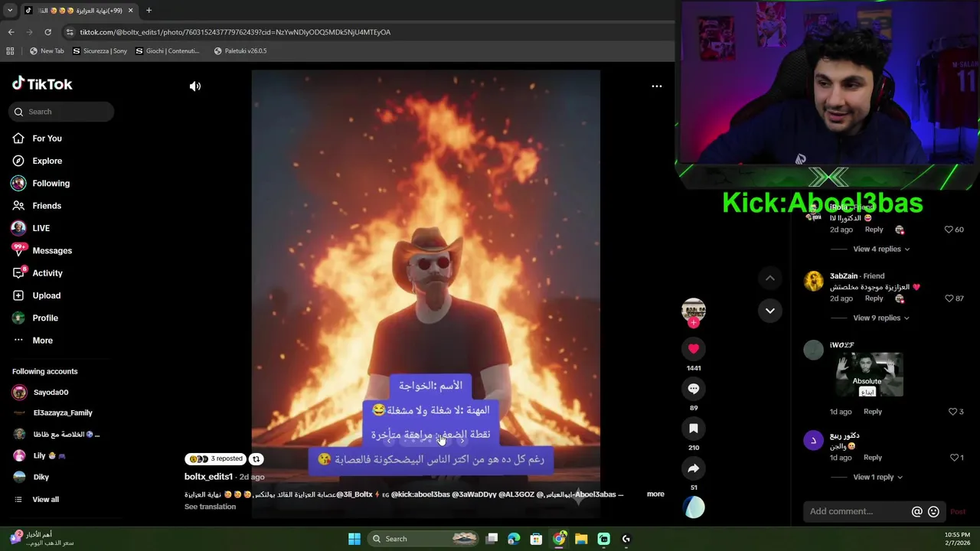The height and width of the screenshot is (551, 980).
Task: Follow the creator with the plus badge
Action: [x=694, y=323]
